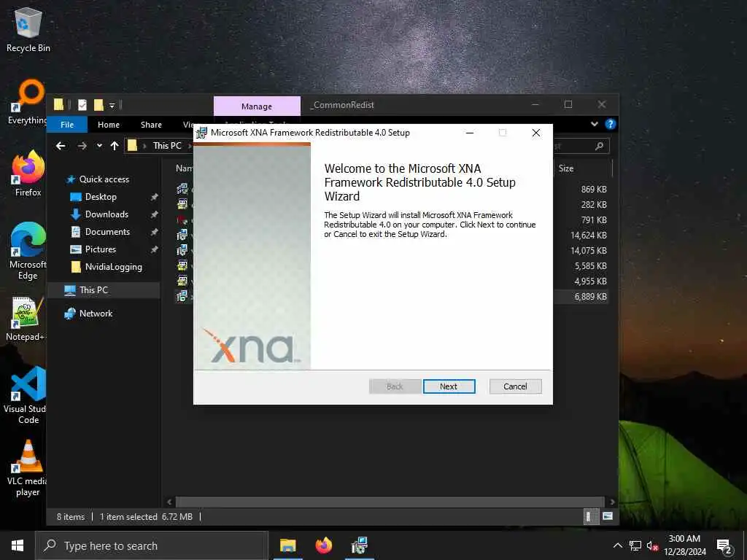Close the XNA Setup wizard window

[x=536, y=133]
